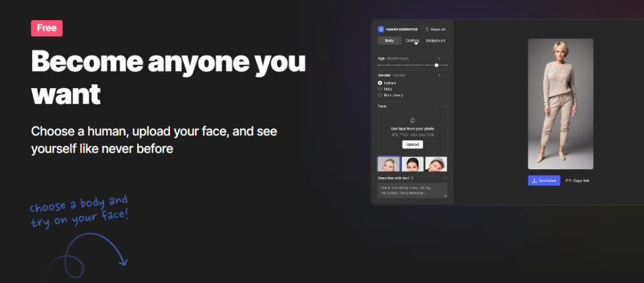Click the Age slider handle

436,65
